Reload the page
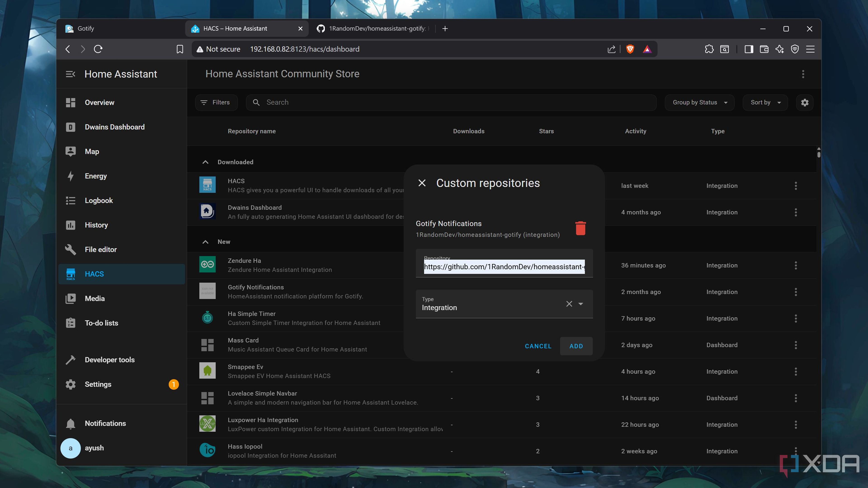Image resolution: width=868 pixels, height=488 pixels. (x=98, y=49)
